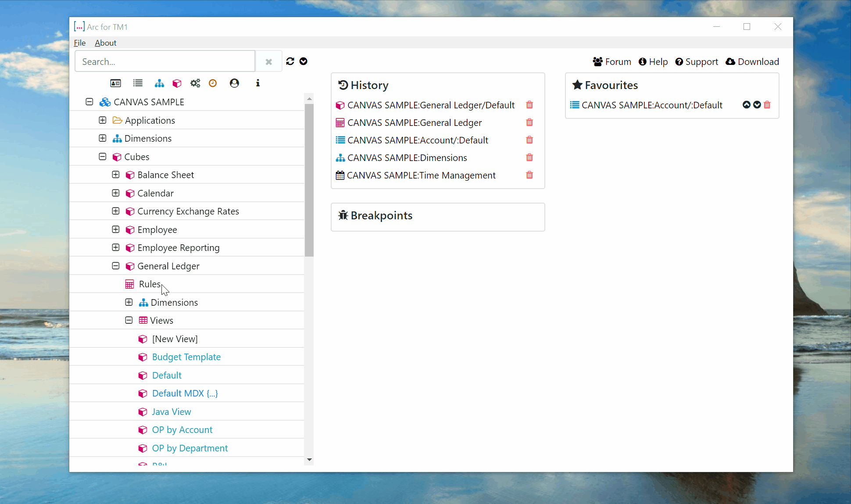851x504 pixels.
Task: Open CANVAS SAMPLE:General Ledger rules from History
Action: pos(415,123)
